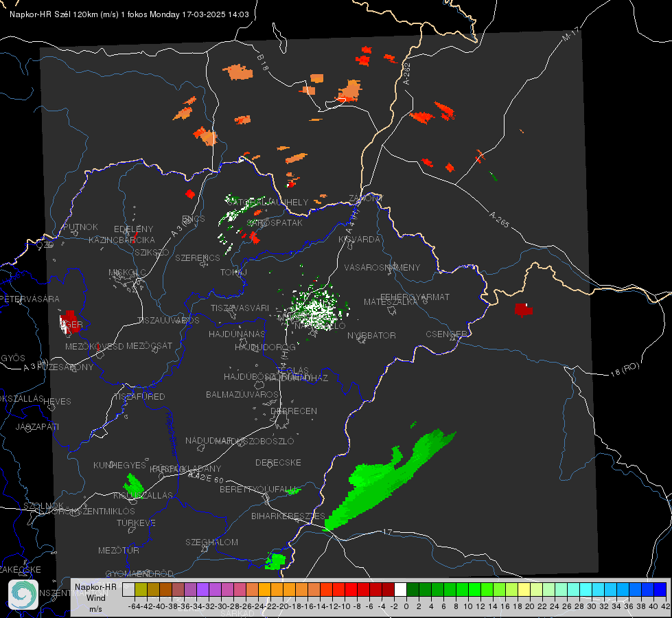Click the BALMAZÚJVÁROS label
Screen dimensions: 672x618
point(242,394)
